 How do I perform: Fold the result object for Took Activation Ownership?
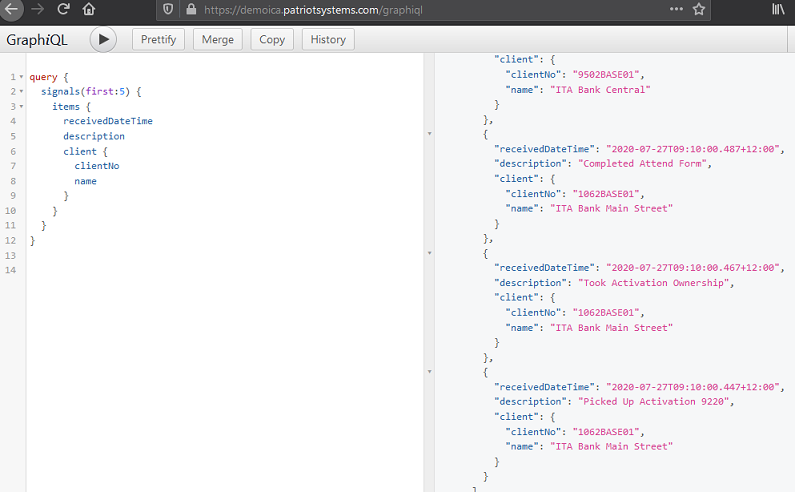coord(429,253)
